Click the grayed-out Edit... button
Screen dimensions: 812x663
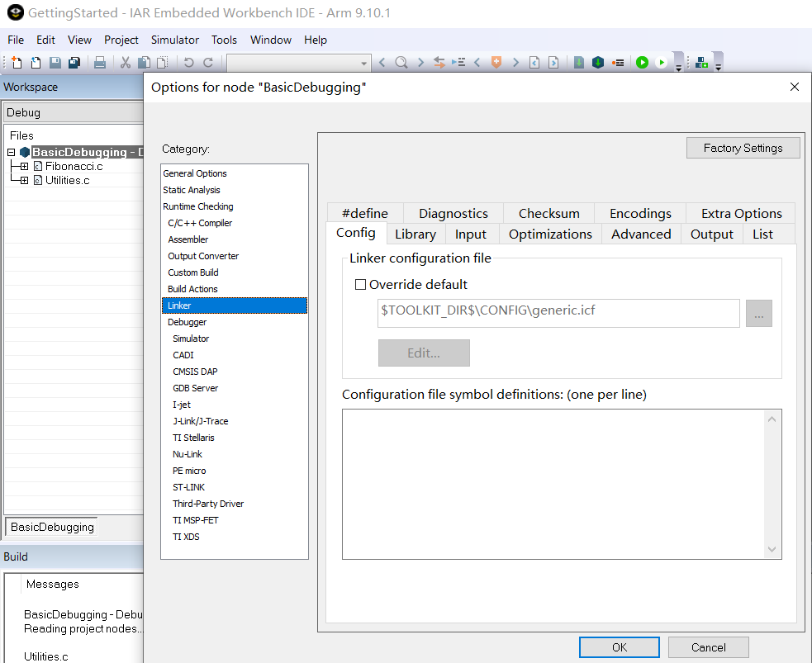click(424, 353)
